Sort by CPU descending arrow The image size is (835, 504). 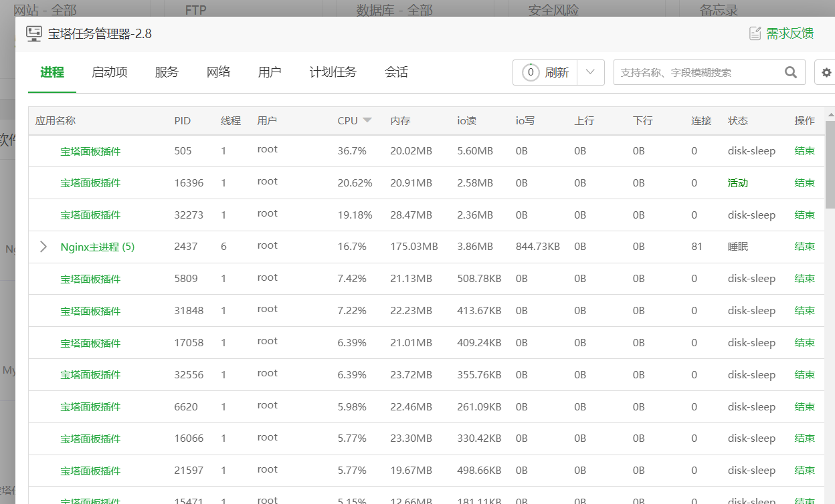(x=367, y=121)
